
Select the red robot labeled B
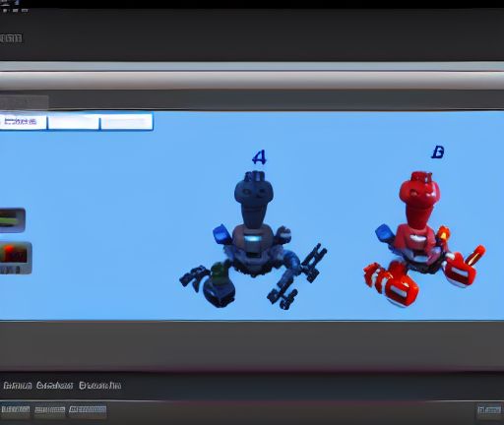[x=424, y=239]
